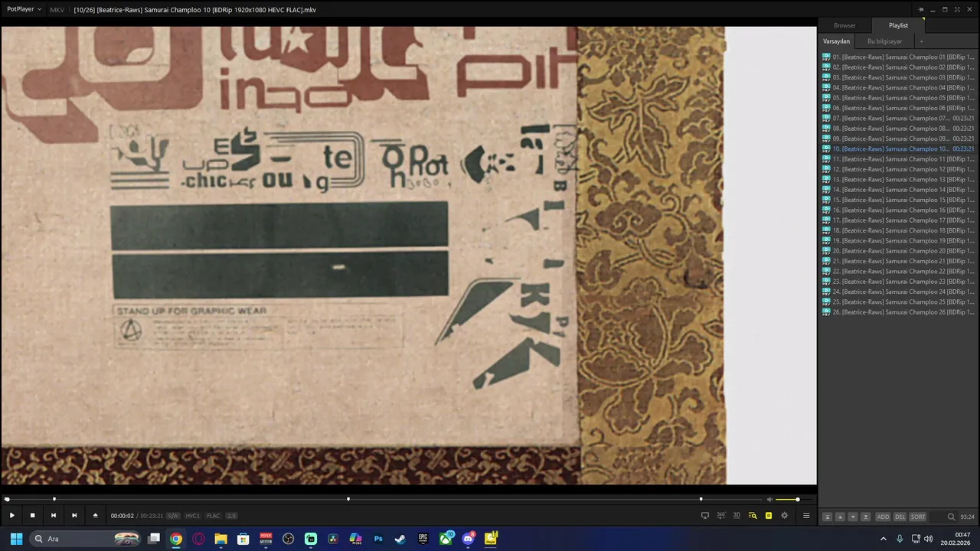Open the hamburger menu in control bar
Image resolution: width=980 pixels, height=551 pixels.
point(806,516)
